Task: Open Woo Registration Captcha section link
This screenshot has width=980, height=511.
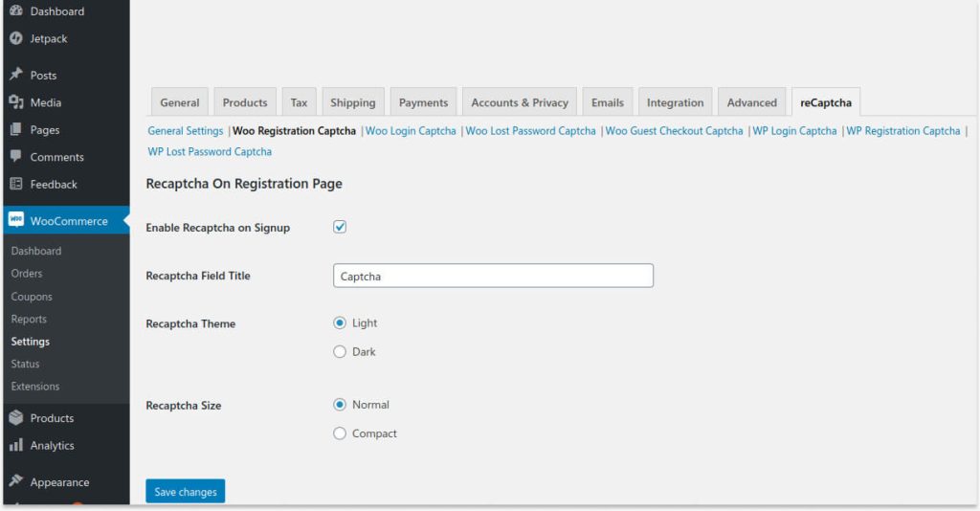Action: click(295, 130)
